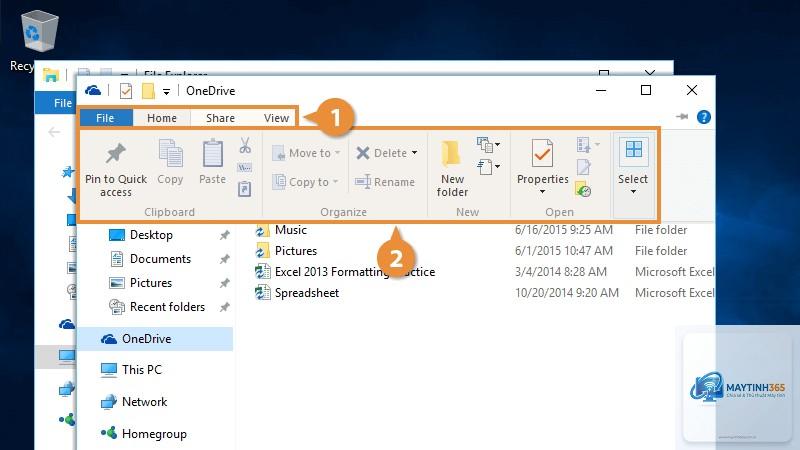Open the File tab in OneDrive window
The width and height of the screenshot is (800, 450).
[105, 118]
